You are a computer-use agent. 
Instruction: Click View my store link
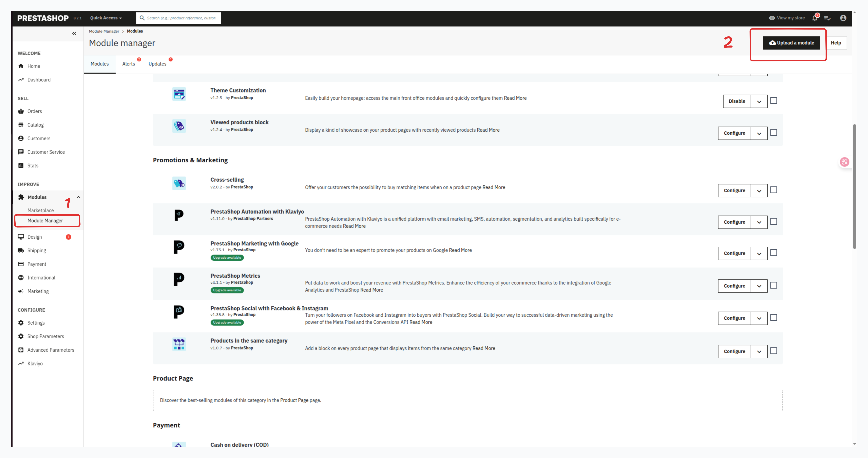click(x=787, y=18)
